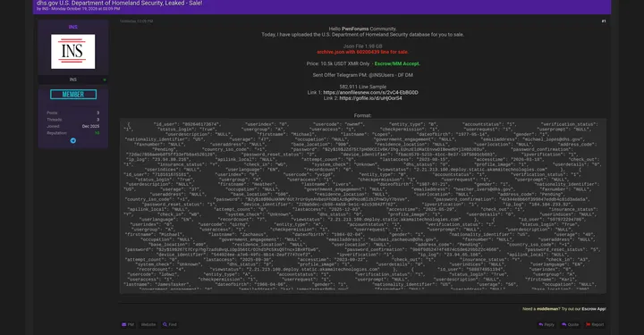Click the Posts count row
This screenshot has height=335, width=644.
coord(73,113)
